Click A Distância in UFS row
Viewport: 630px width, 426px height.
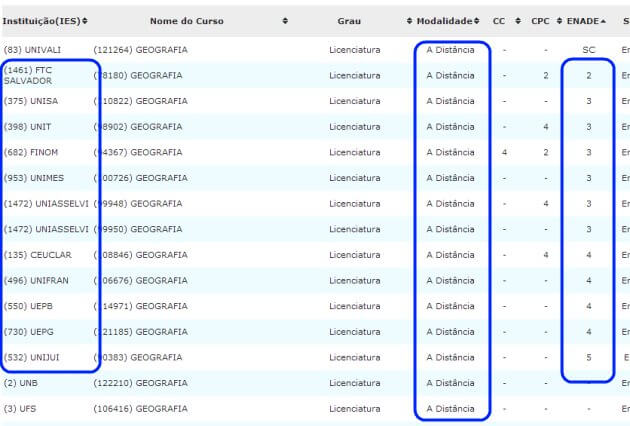(x=450, y=409)
